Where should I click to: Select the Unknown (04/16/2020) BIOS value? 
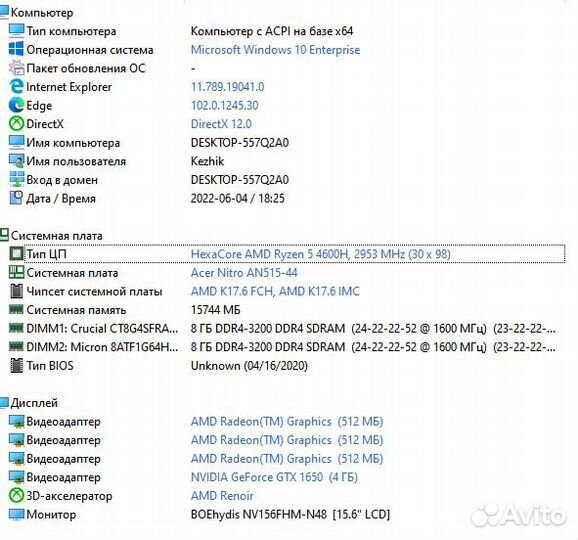tap(249, 366)
